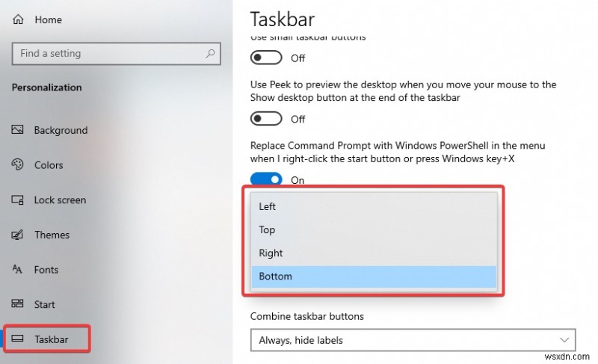Click the Background picture icon
The height and width of the screenshot is (364, 598).
pos(19,130)
